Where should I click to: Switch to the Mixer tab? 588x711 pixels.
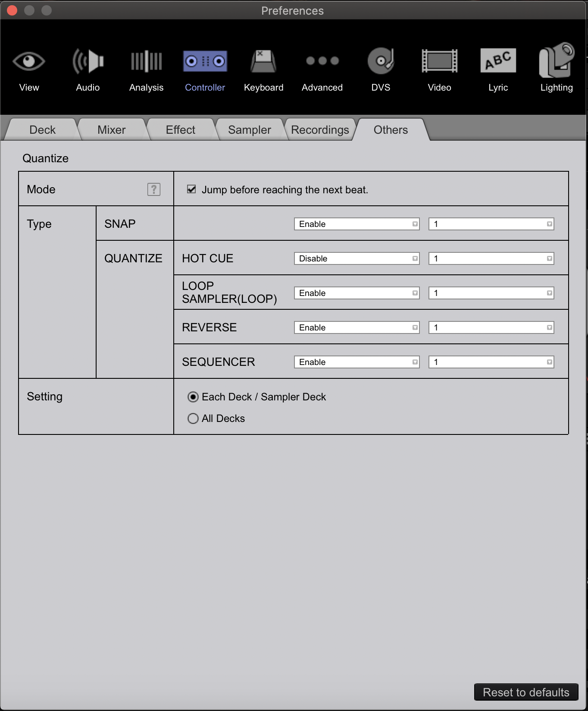click(111, 130)
